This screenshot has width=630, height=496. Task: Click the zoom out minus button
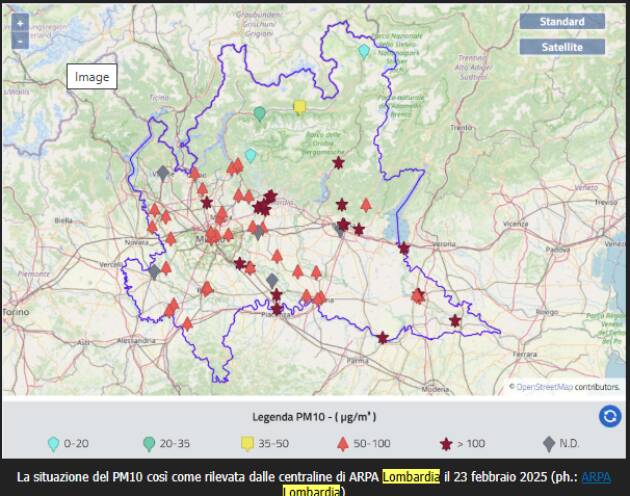click(x=20, y=42)
